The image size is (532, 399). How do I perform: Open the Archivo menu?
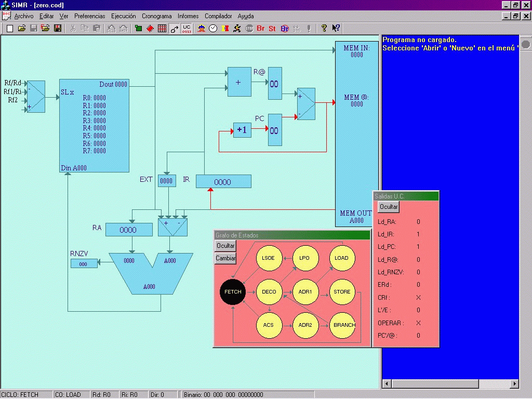(x=23, y=16)
